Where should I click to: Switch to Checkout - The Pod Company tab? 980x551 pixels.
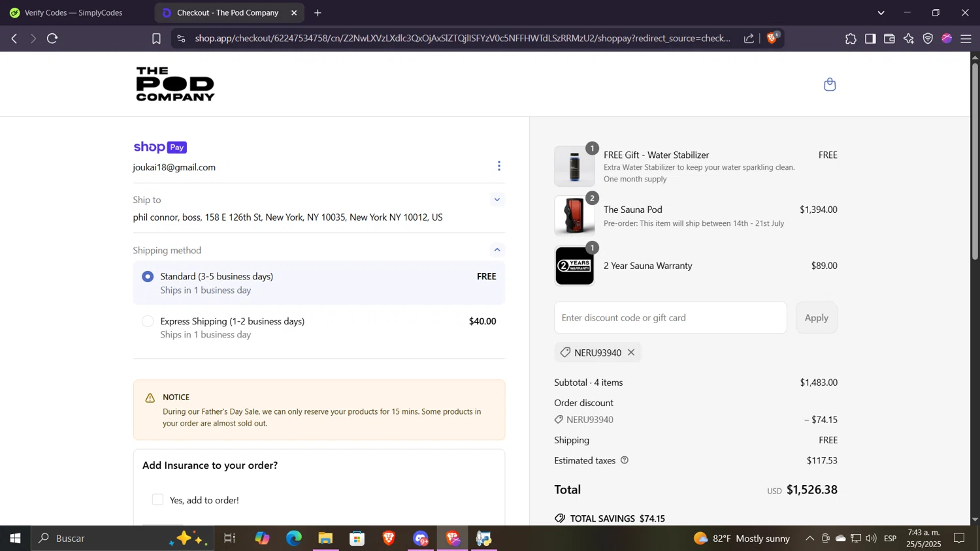point(227,12)
